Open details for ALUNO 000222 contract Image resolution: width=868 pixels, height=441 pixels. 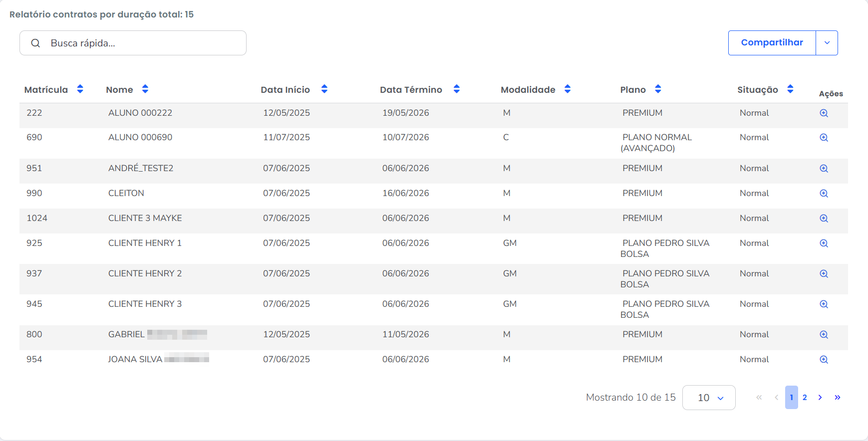coord(824,113)
